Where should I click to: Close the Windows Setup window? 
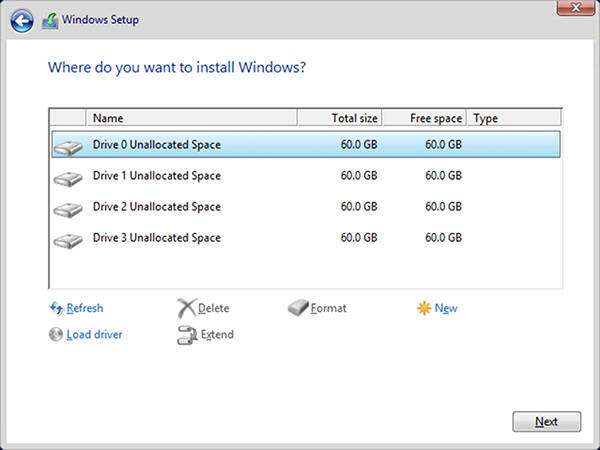click(x=576, y=7)
